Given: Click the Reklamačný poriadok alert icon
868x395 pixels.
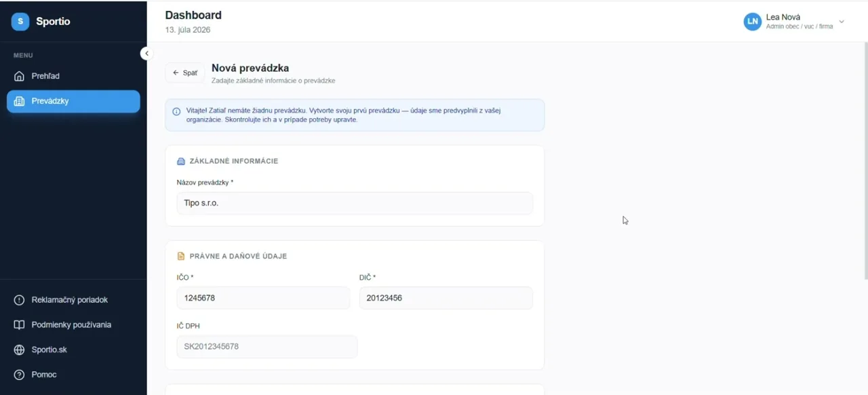Looking at the screenshot, I should click(x=20, y=300).
